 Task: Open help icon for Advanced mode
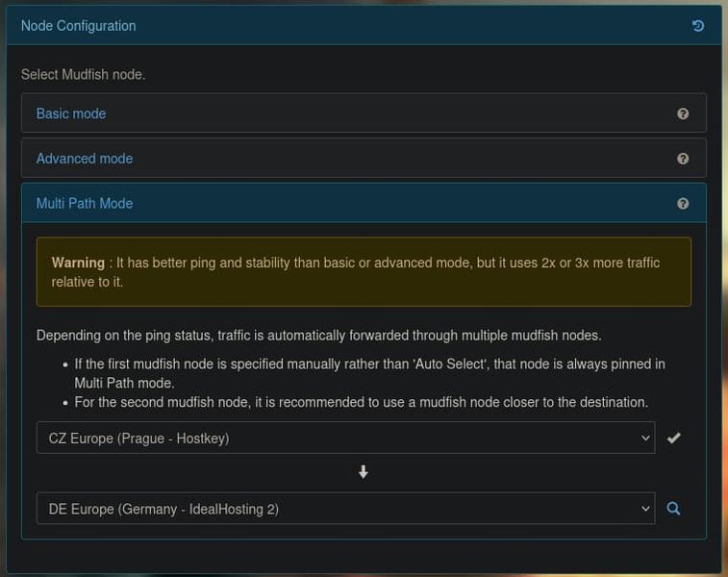click(683, 159)
